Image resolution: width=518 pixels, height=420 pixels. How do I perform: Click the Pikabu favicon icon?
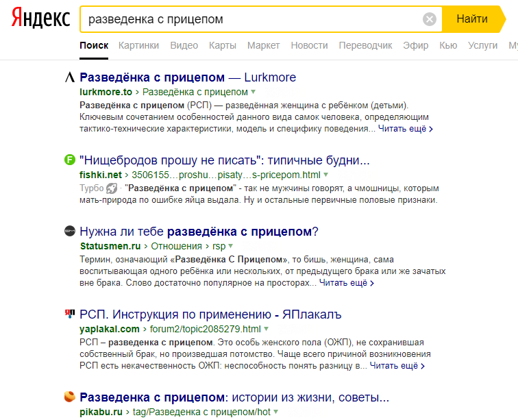[x=70, y=397]
